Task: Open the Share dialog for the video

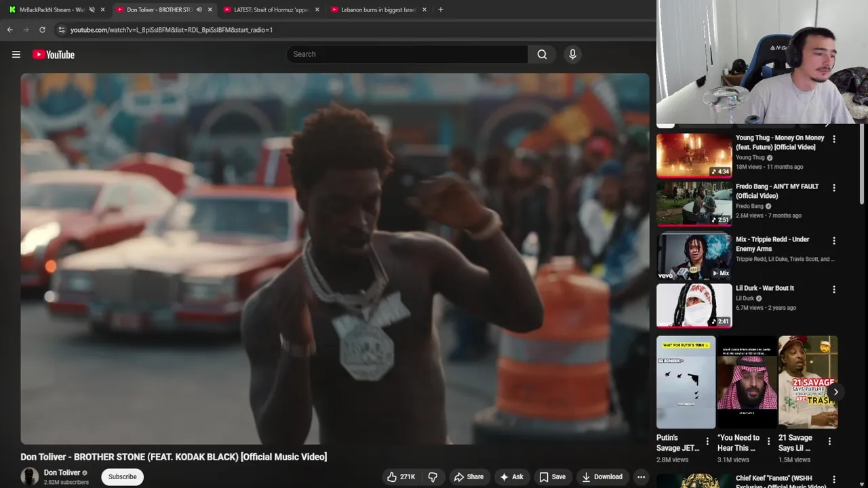Action: 469,476
